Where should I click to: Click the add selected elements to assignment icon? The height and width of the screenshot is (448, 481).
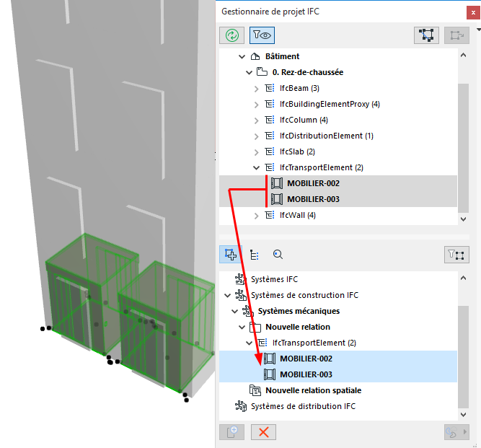click(x=230, y=255)
